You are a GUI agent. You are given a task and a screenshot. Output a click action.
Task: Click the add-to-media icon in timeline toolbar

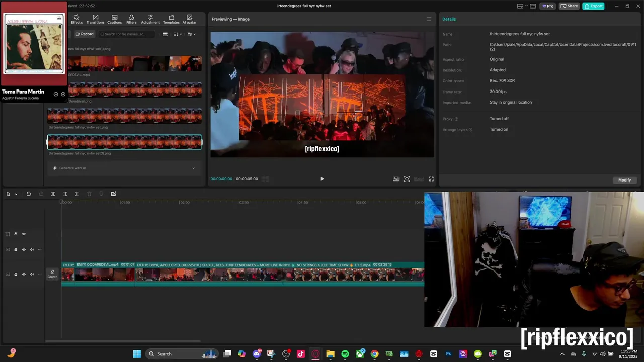click(113, 194)
